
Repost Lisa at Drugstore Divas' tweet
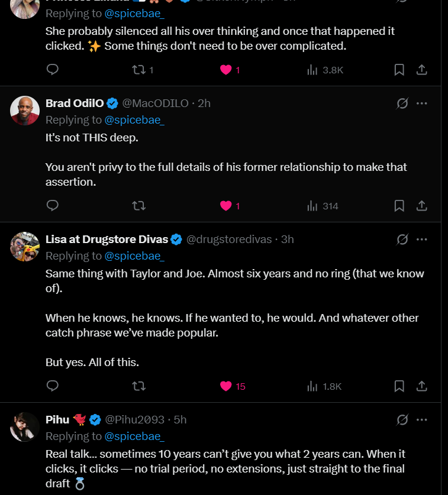click(138, 386)
